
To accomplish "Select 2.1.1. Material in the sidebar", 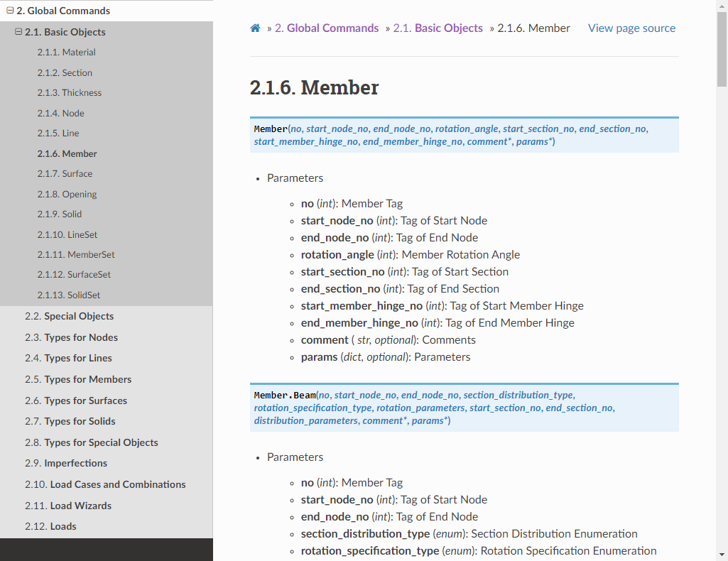I will tap(67, 52).
